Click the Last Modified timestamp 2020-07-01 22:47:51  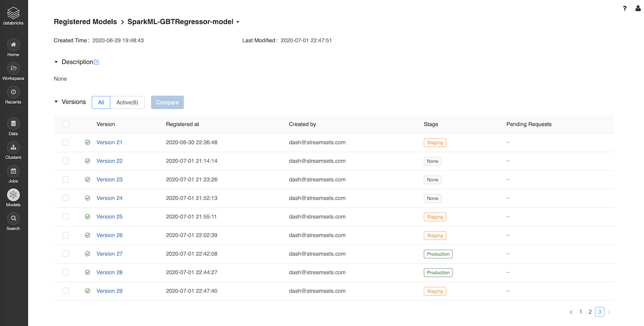click(x=306, y=41)
